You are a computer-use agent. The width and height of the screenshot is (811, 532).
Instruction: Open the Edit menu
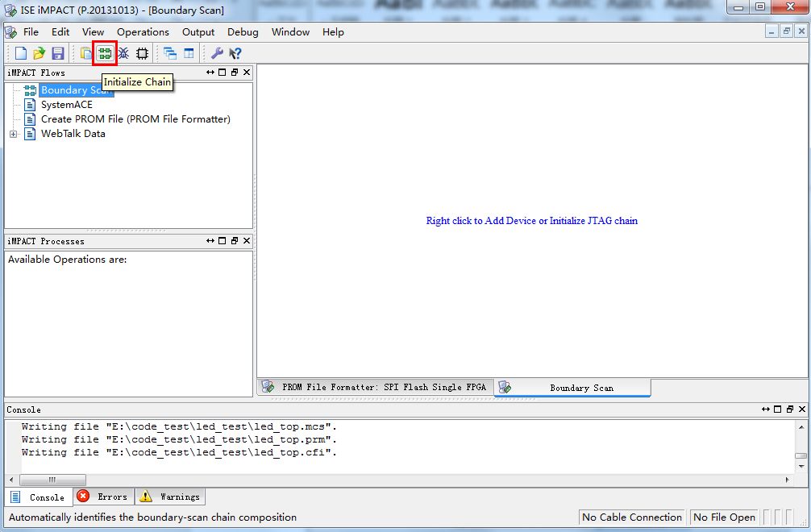(60, 32)
